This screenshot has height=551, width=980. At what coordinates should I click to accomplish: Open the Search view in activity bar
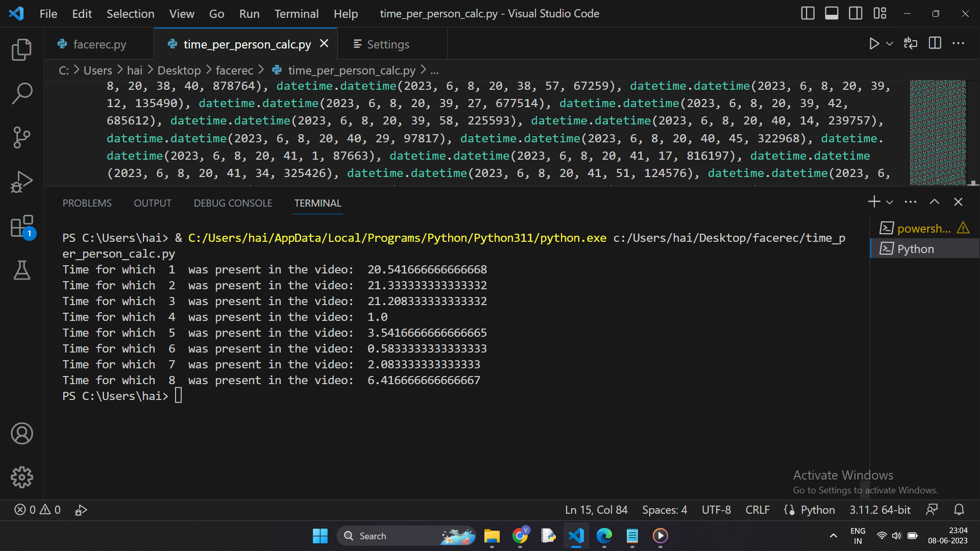click(x=21, y=93)
